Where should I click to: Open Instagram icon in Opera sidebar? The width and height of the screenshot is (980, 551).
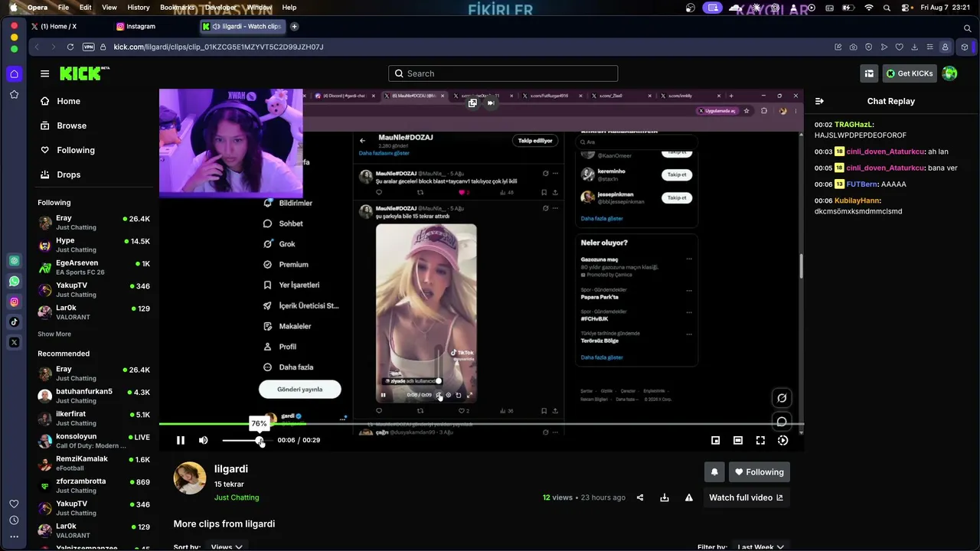click(x=14, y=302)
